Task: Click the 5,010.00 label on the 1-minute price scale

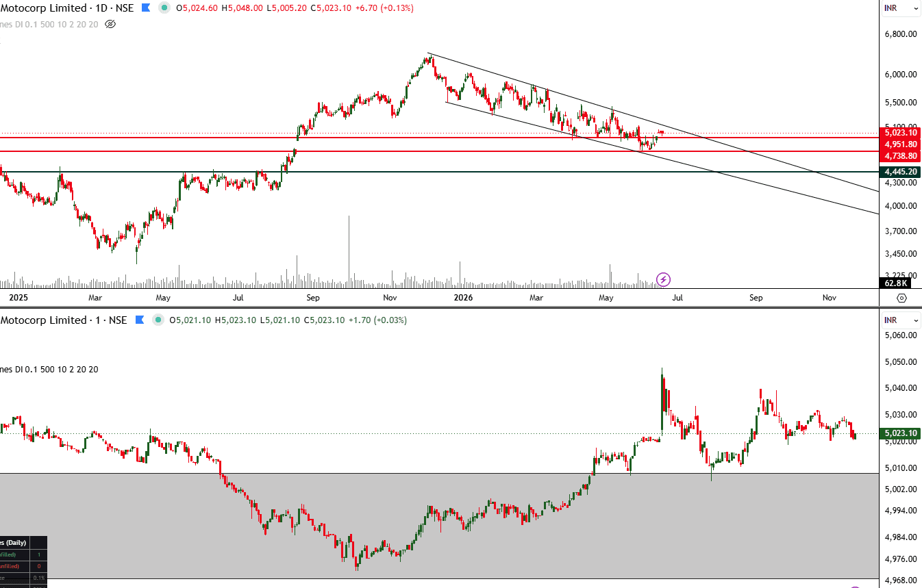Action: [901, 468]
